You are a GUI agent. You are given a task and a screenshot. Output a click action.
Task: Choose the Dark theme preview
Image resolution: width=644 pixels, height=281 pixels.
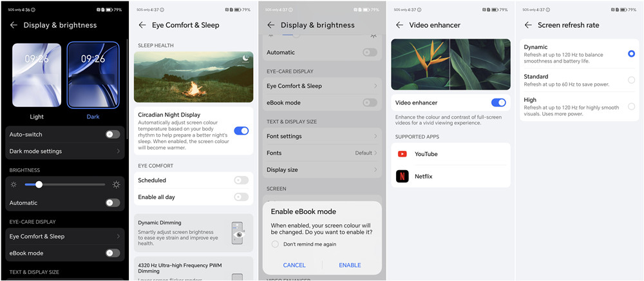click(x=93, y=75)
